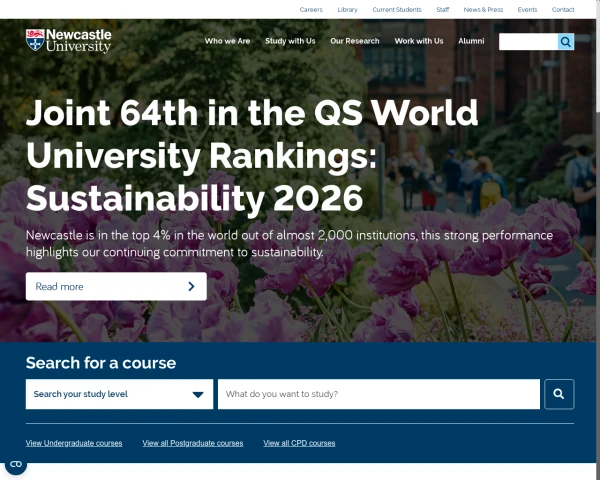The width and height of the screenshot is (600, 480).
Task: Open the Our Research menu
Action: [x=355, y=41]
